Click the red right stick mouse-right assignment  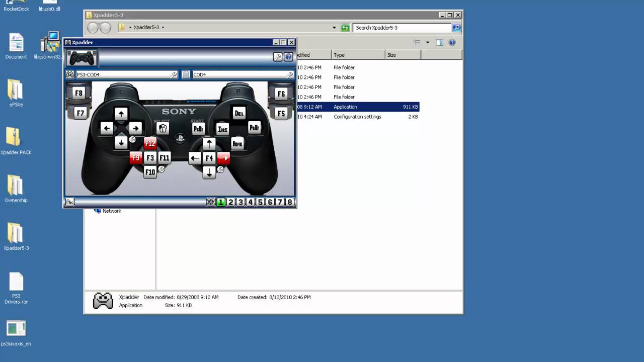(223, 158)
